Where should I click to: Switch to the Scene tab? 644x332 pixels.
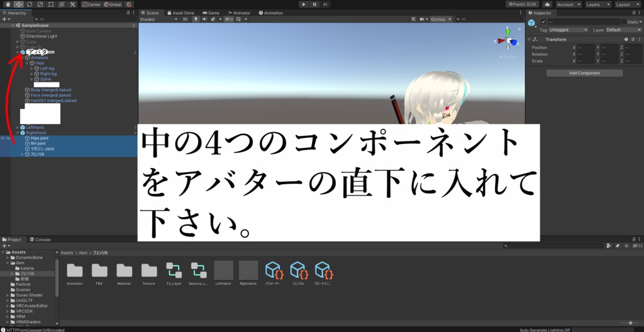[x=150, y=13]
